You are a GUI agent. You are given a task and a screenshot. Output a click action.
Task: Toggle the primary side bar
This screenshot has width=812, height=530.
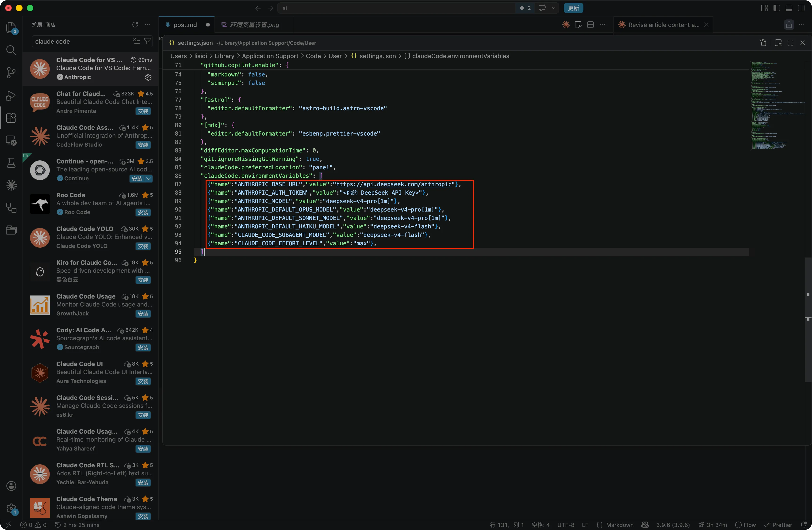777,8
